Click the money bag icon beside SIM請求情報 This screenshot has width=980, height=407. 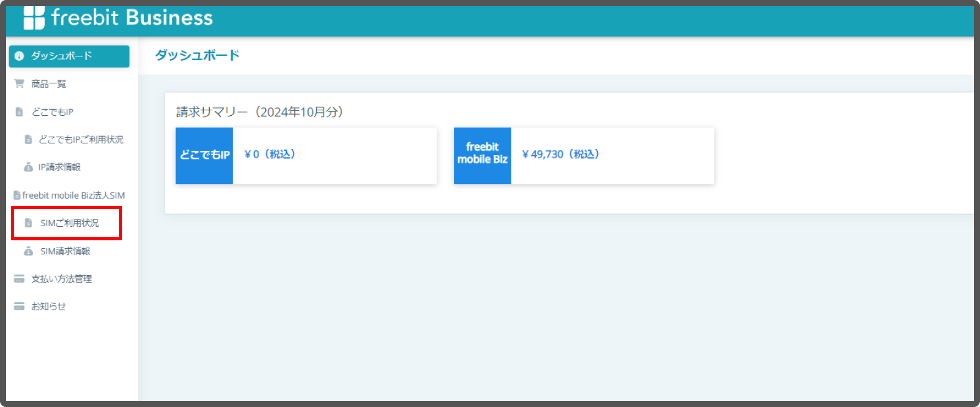(28, 251)
